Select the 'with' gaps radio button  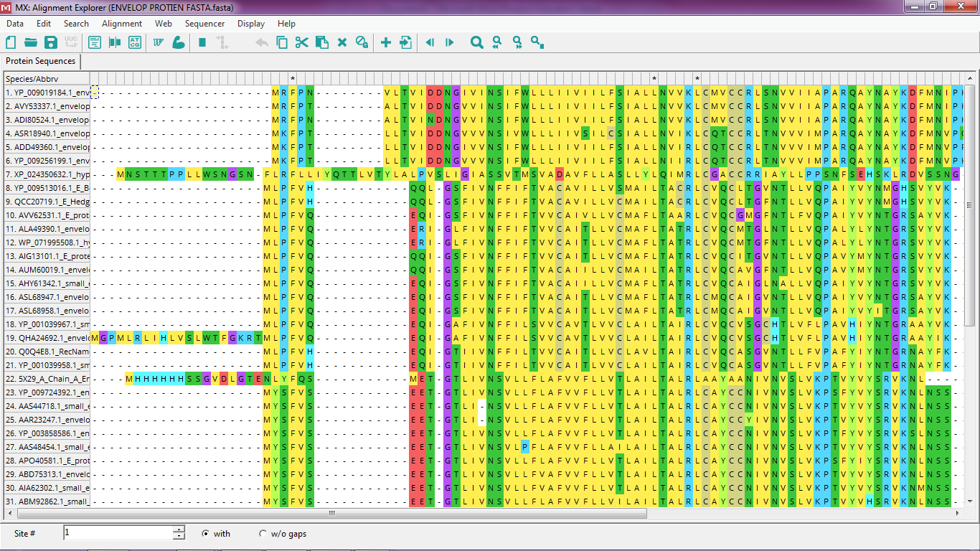pos(206,534)
